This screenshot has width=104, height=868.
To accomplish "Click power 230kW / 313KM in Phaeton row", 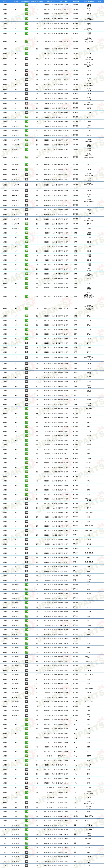I will pos(63,866).
